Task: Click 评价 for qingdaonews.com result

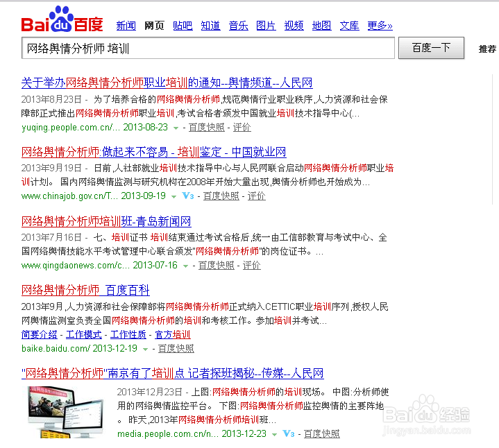Action: [x=252, y=265]
